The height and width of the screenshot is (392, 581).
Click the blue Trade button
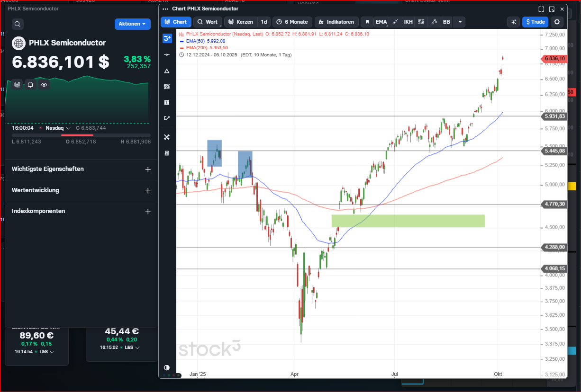coord(535,22)
